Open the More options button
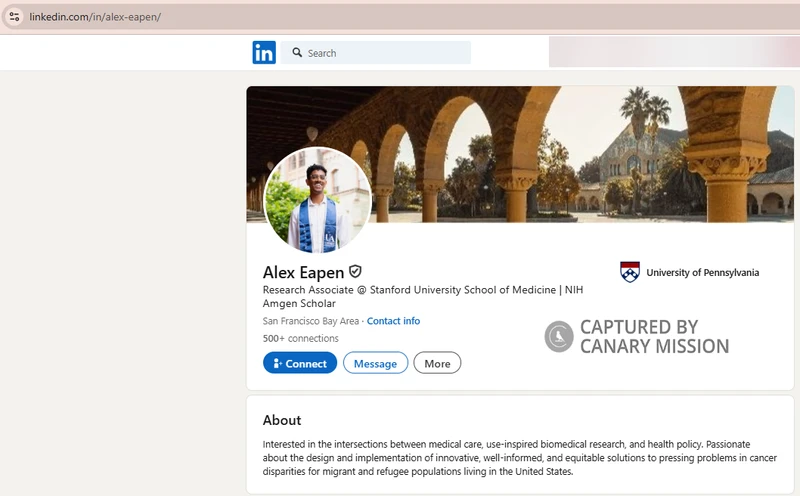Viewport: 800px width, 496px height. click(437, 363)
